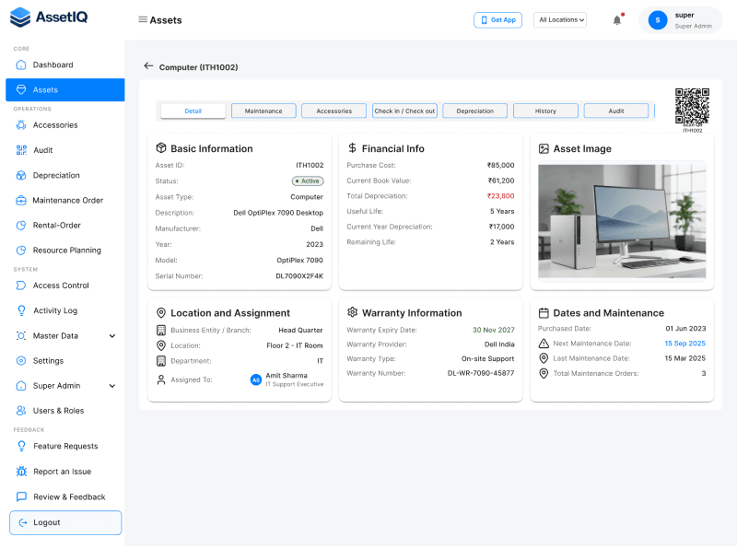This screenshot has width=737, height=560.
Task: Click the Review & Feedback chat icon
Action: pos(21,496)
